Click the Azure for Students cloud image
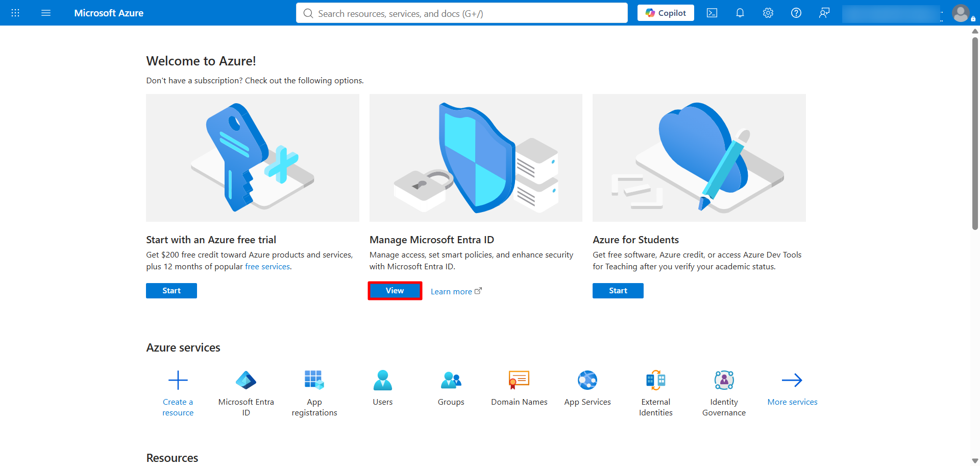 (x=699, y=158)
